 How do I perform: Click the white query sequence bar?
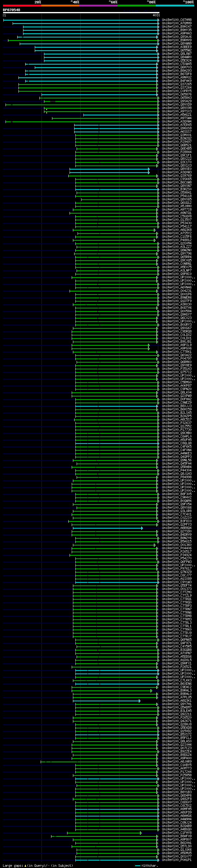81,12
